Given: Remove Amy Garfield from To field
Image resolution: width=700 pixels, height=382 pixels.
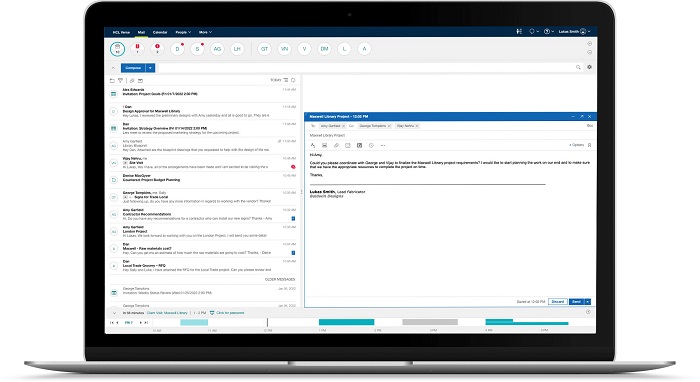Looking at the screenshot, I should tap(343, 126).
